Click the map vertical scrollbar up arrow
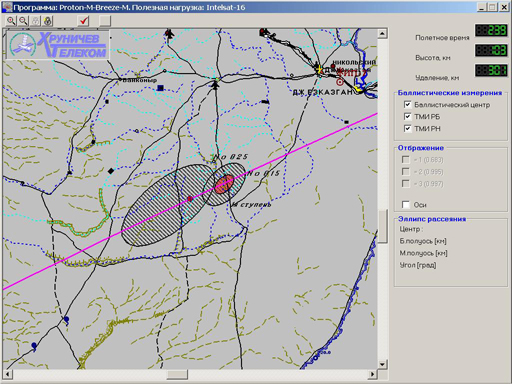The image size is (512, 384). pos(382,33)
